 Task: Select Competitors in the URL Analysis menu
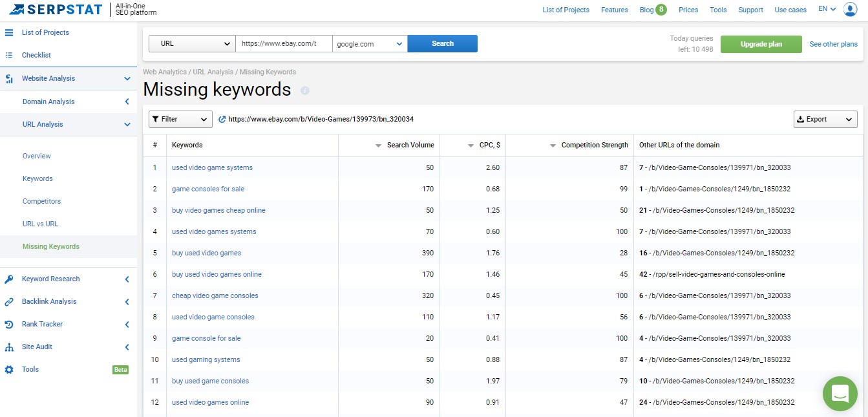tap(41, 201)
